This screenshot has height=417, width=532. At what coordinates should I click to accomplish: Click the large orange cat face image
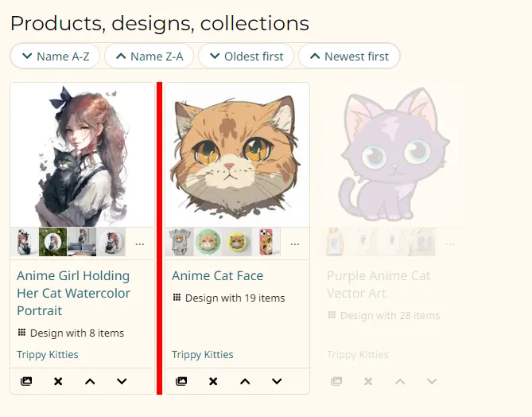(237, 154)
